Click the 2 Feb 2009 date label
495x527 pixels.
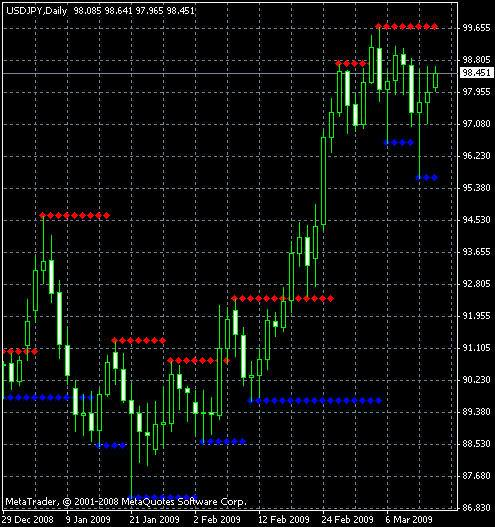217,520
